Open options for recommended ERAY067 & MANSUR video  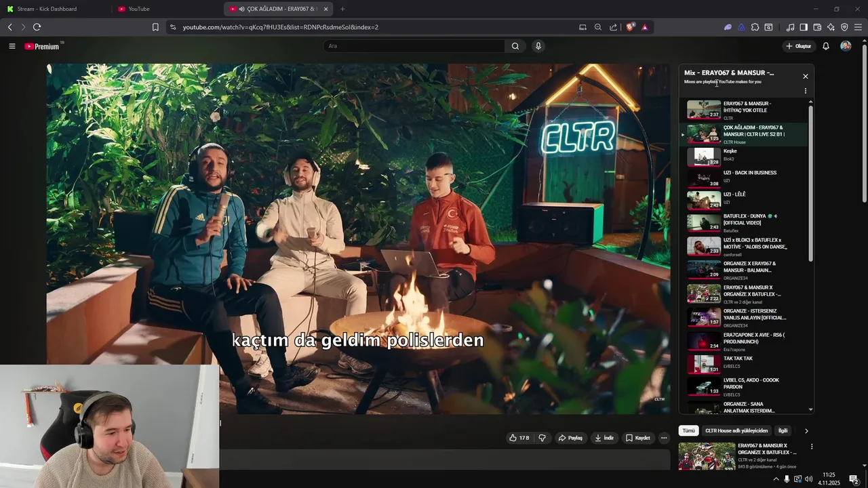(x=812, y=447)
